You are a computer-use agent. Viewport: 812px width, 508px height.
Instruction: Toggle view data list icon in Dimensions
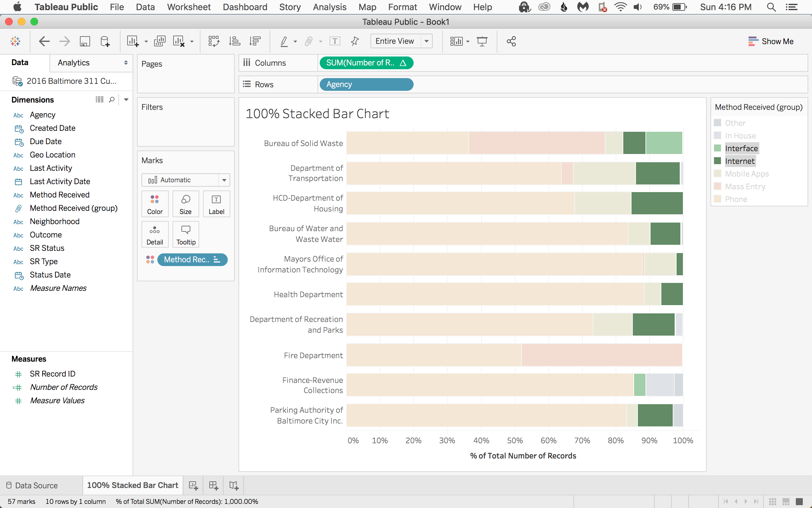[99, 99]
